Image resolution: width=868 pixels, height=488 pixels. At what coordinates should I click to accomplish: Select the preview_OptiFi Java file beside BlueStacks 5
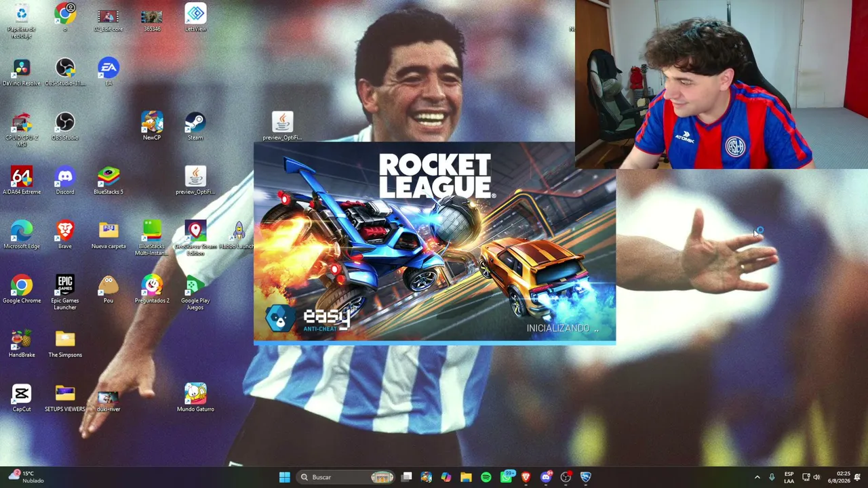tap(195, 181)
